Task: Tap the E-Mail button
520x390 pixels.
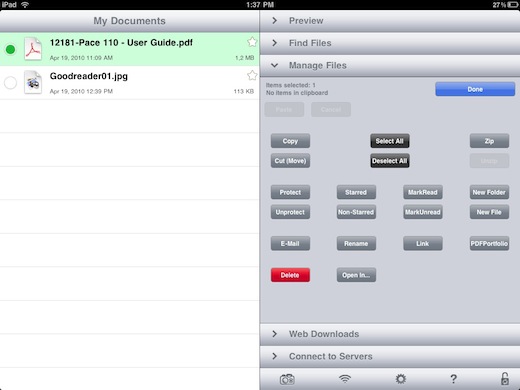Action: coord(290,244)
